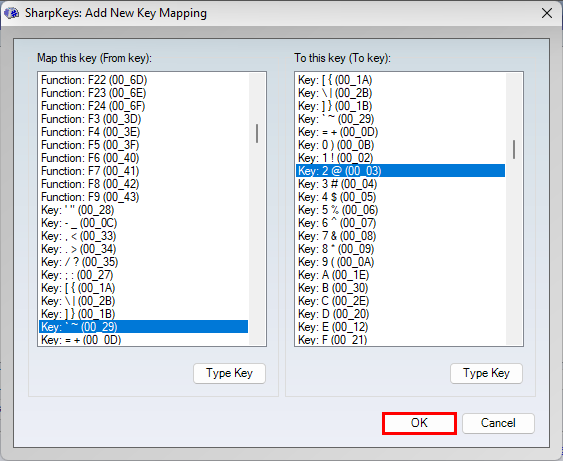Choose Key: 8 * (00_09) in To list
This screenshot has height=461, width=563.
point(401,249)
